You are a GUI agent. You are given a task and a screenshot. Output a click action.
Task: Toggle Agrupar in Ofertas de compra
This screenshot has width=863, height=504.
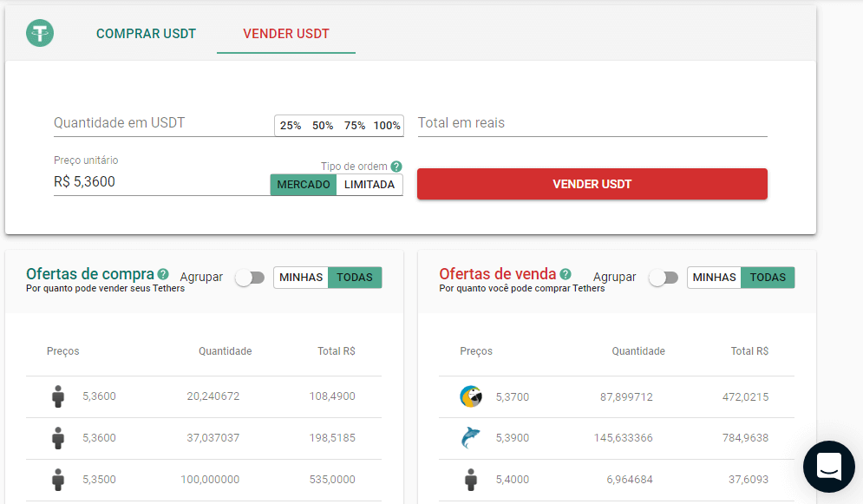[251, 278]
